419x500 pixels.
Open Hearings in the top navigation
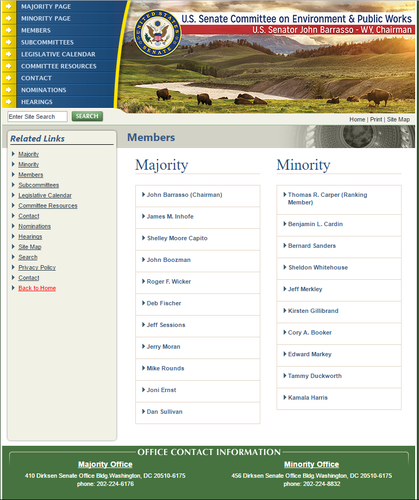coord(37,102)
